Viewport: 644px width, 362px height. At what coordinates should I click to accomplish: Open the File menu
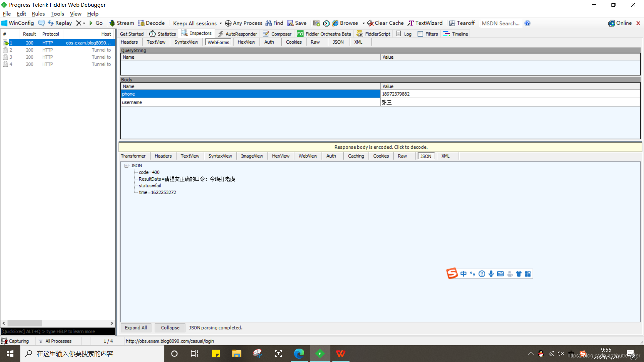click(7, 14)
